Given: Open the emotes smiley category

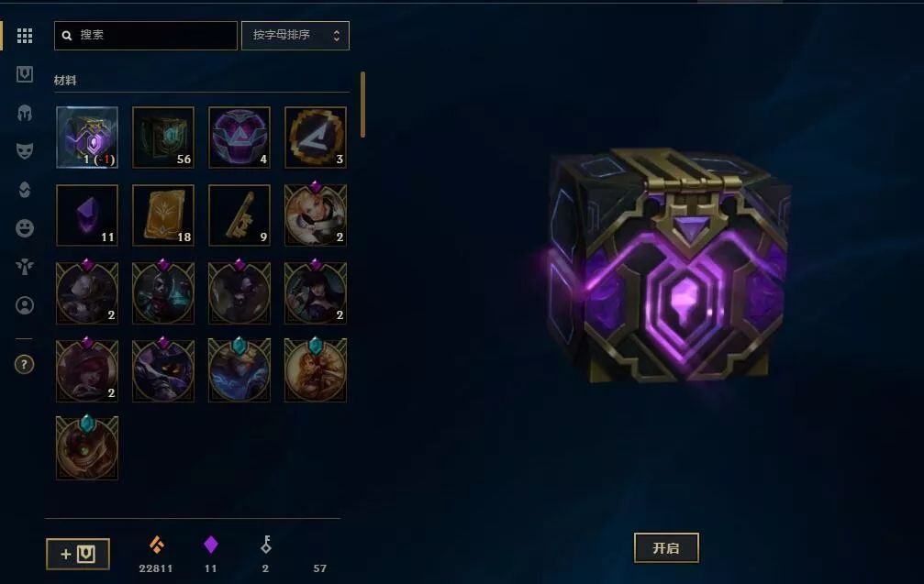Looking at the screenshot, I should (25, 228).
